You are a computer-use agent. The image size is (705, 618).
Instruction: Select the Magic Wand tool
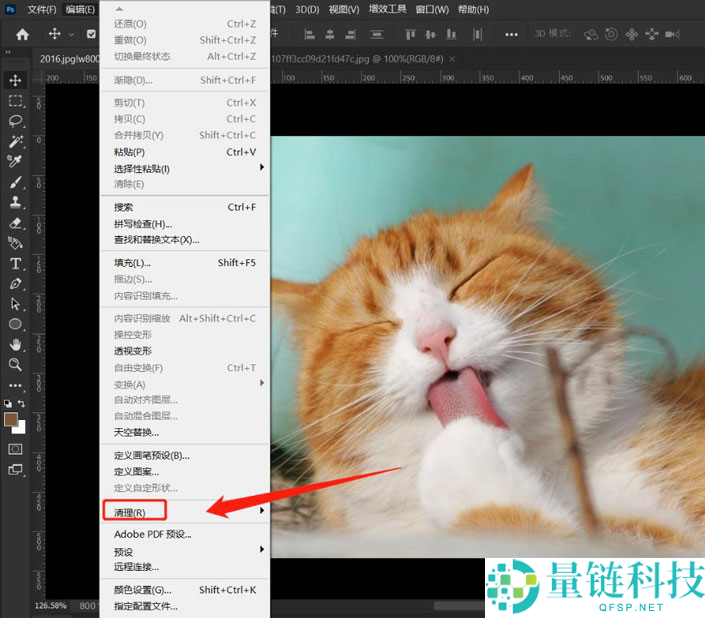coord(16,141)
